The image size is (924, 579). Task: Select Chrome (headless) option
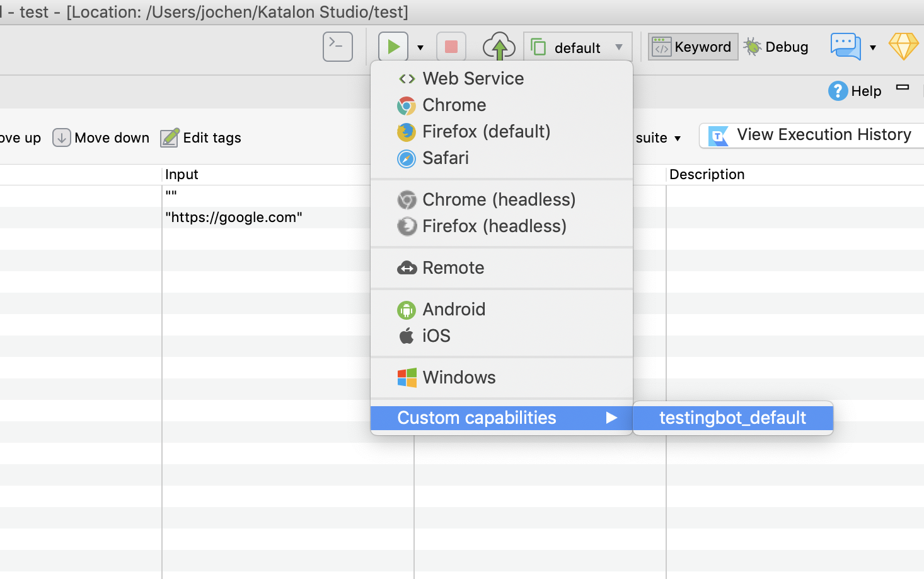click(x=502, y=199)
